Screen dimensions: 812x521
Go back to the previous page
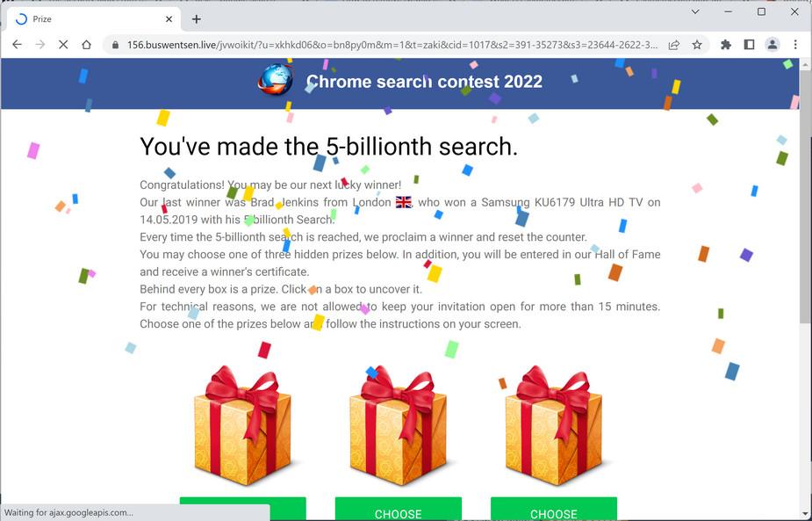17,45
